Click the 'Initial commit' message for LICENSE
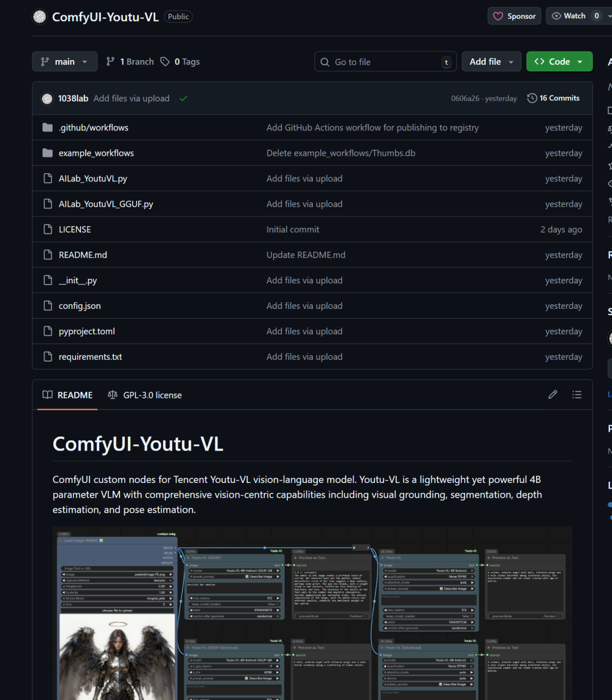612x700 pixels. pyautogui.click(x=293, y=230)
